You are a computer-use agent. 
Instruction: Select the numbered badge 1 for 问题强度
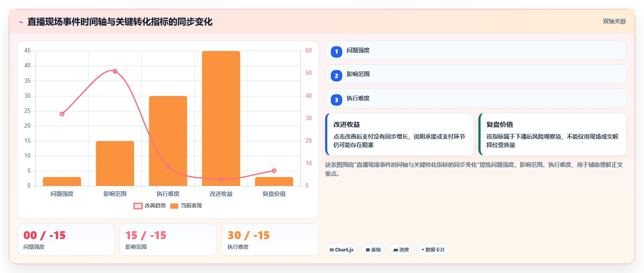(x=337, y=52)
